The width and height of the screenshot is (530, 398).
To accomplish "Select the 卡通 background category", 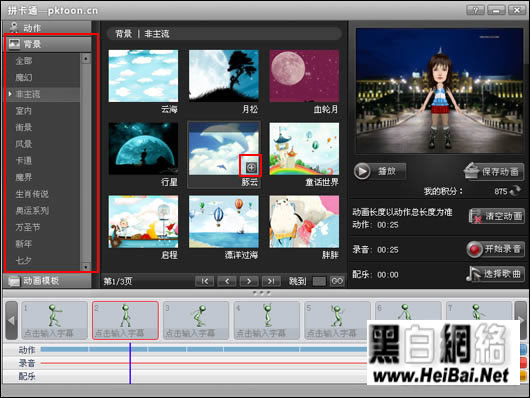I will coord(24,161).
